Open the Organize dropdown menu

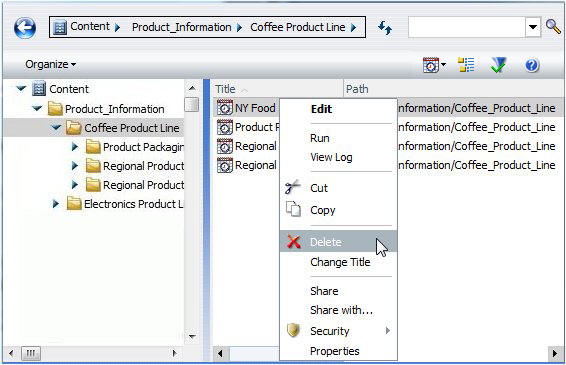click(x=51, y=65)
